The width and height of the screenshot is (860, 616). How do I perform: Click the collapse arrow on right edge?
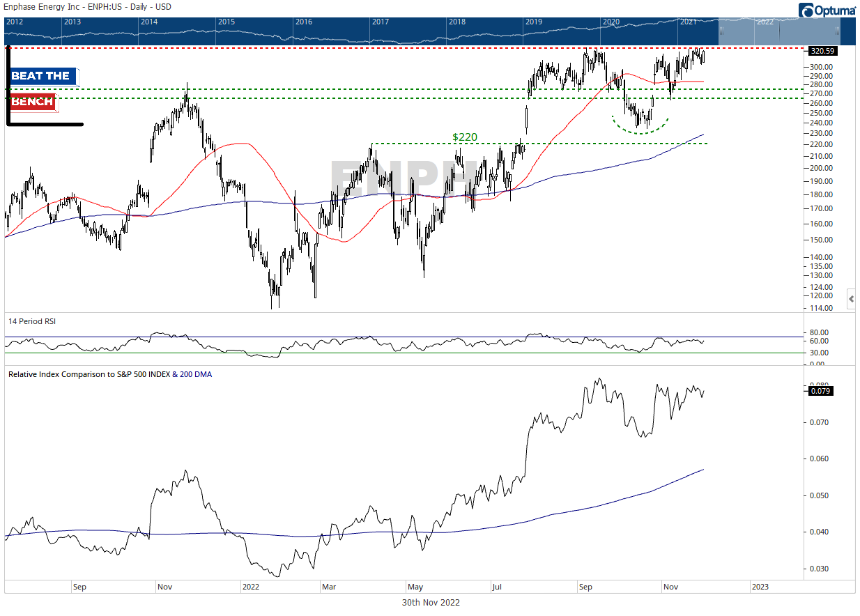click(851, 300)
